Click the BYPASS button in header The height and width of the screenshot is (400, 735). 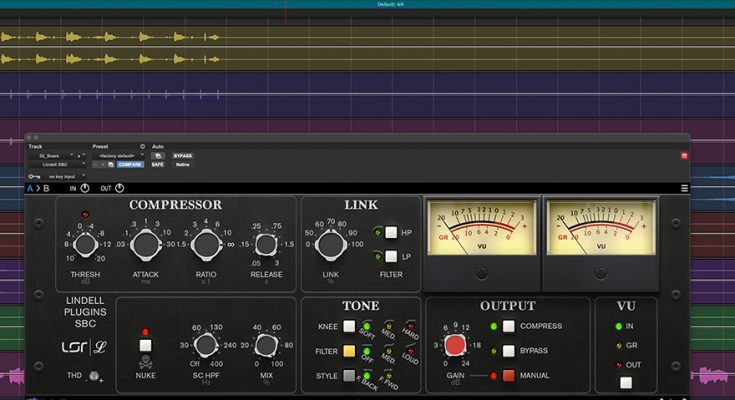[182, 156]
